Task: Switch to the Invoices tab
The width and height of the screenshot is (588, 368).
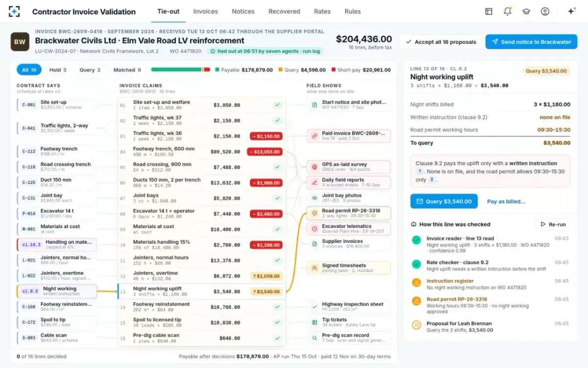Action: (x=205, y=11)
